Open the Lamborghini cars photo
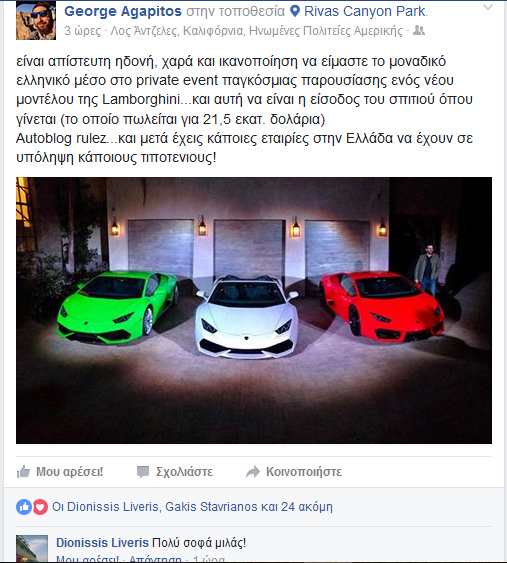507x563 pixels. [x=254, y=310]
